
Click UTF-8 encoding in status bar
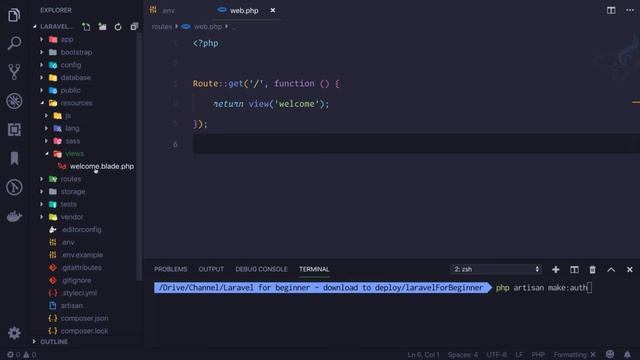[x=496, y=355]
